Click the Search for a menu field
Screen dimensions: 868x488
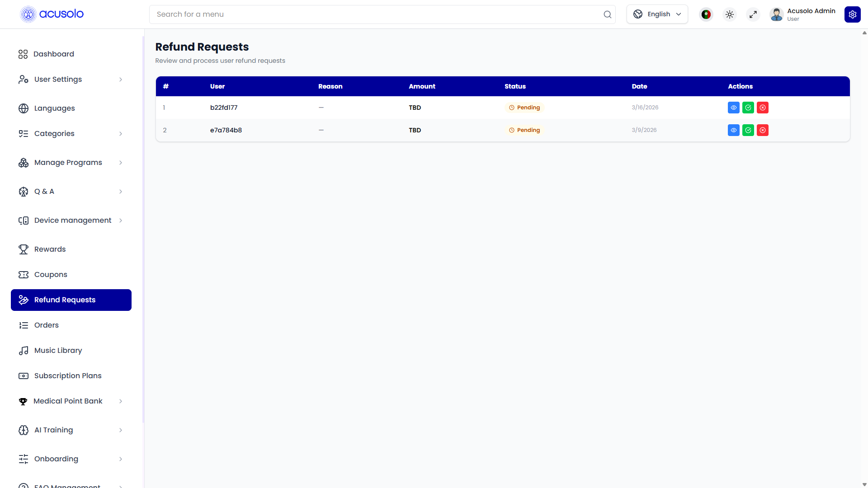tap(382, 14)
